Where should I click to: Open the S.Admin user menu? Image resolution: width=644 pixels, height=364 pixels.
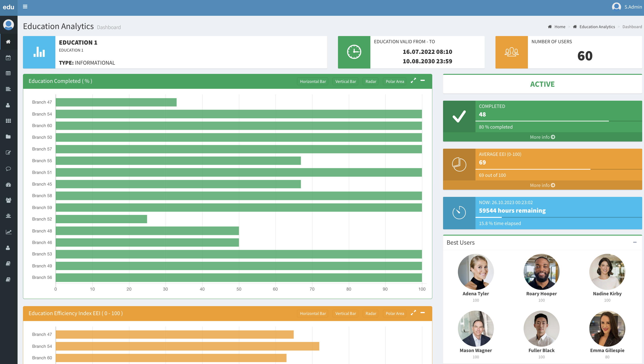point(627,7)
